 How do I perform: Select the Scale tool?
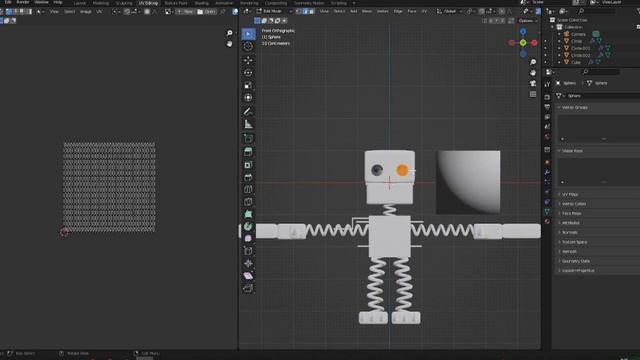point(248,85)
